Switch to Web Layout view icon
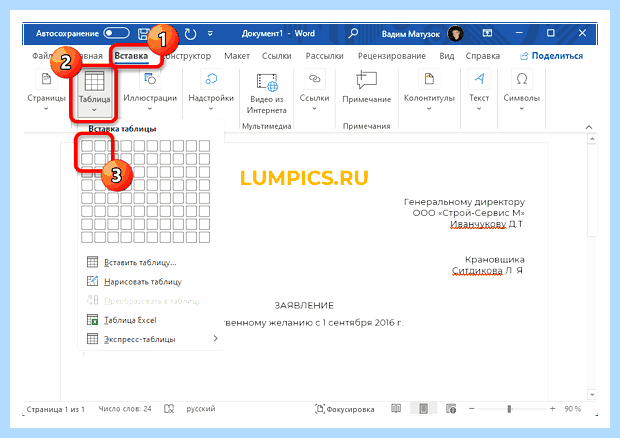The image size is (620, 438). 451,408
